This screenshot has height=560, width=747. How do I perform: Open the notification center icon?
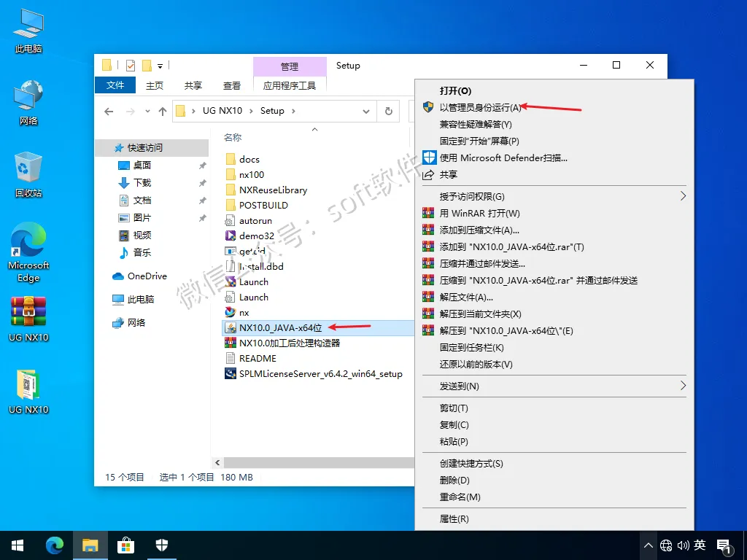coord(724,545)
